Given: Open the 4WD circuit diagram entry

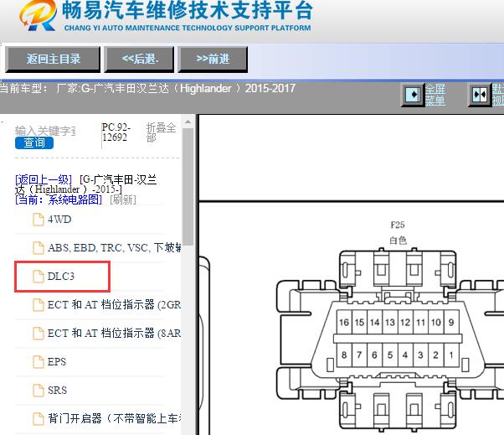Looking at the screenshot, I should 59,220.
